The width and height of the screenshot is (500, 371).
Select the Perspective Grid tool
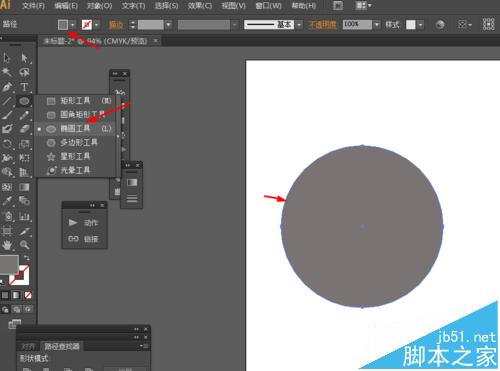(x=24, y=172)
